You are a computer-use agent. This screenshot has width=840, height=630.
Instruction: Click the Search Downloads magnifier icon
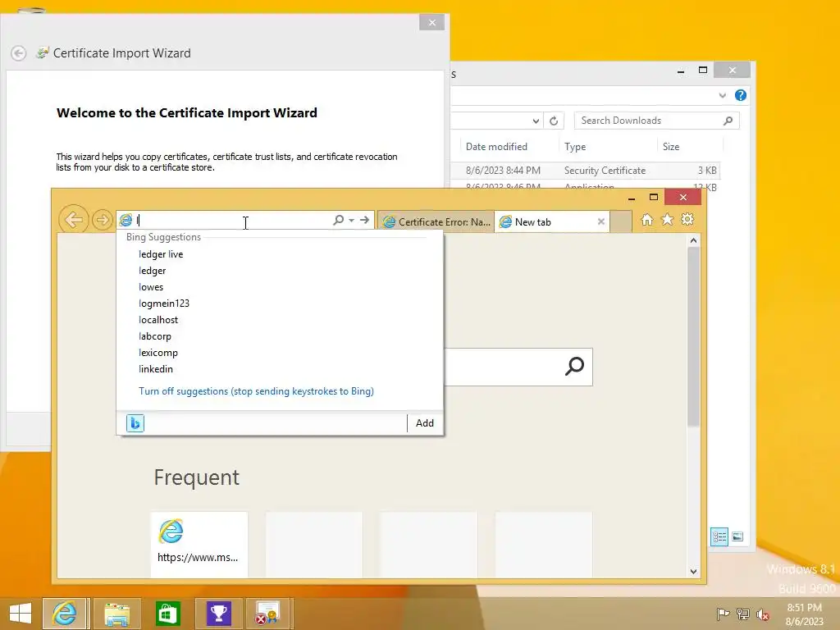coord(728,121)
